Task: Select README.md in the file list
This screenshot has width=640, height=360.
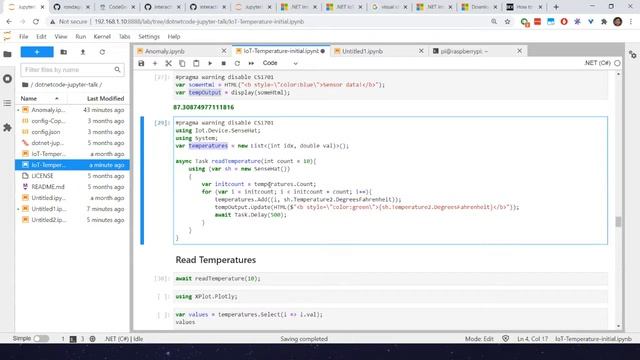Action: (72, 187)
